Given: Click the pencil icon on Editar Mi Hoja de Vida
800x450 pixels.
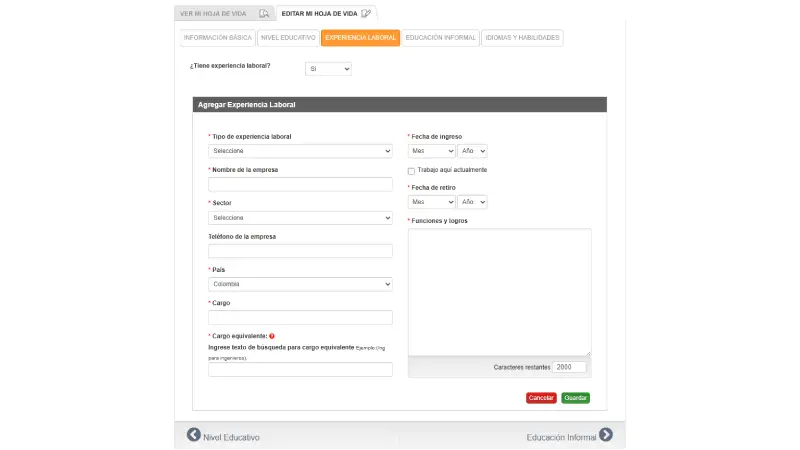Looking at the screenshot, I should click(366, 13).
